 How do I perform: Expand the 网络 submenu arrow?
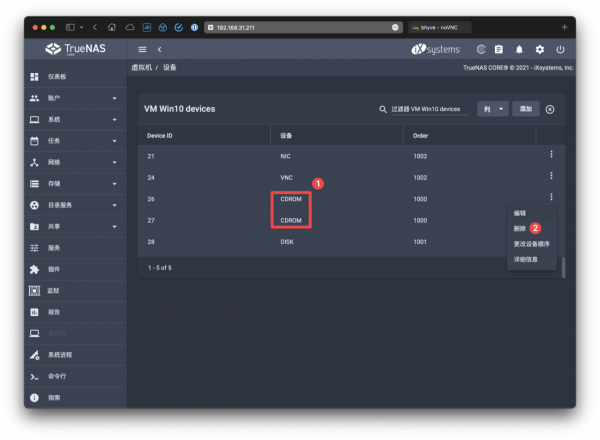pos(114,163)
